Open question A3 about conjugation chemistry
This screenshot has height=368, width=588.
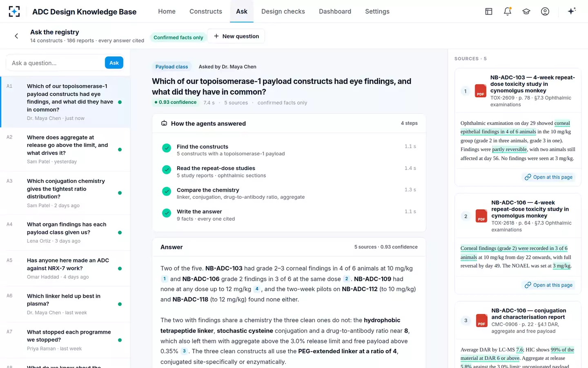[x=65, y=193]
